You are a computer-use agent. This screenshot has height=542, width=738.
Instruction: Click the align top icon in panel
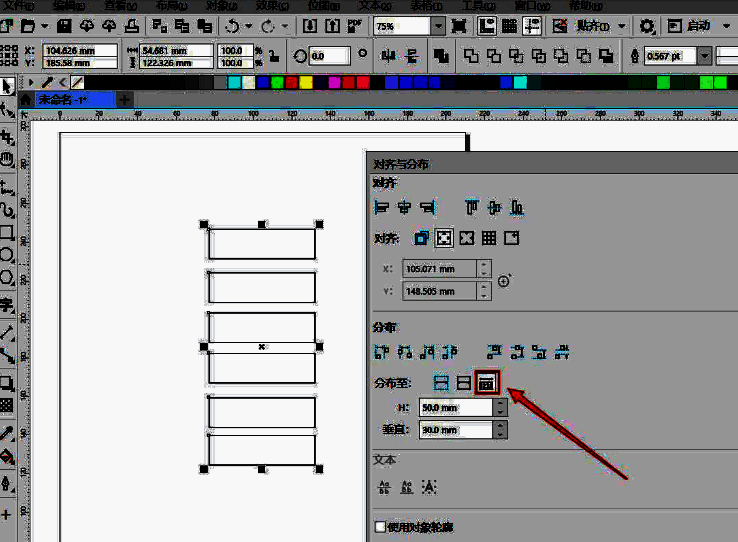point(470,208)
